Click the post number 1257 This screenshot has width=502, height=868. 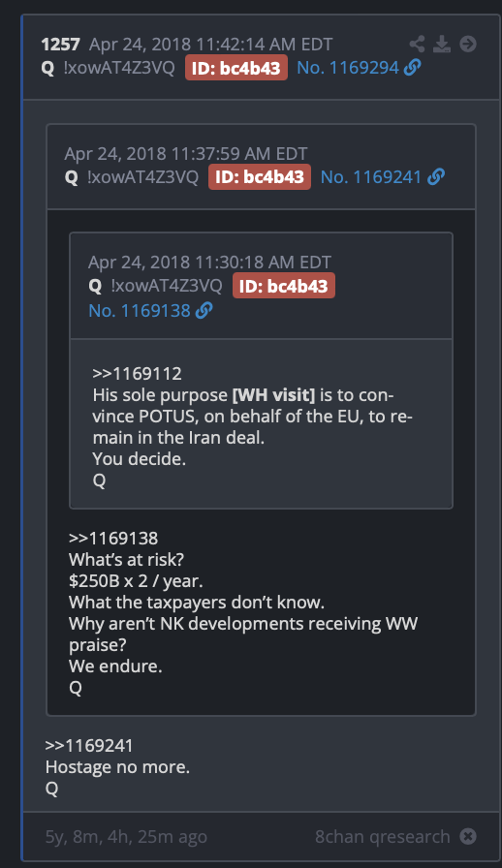point(60,44)
